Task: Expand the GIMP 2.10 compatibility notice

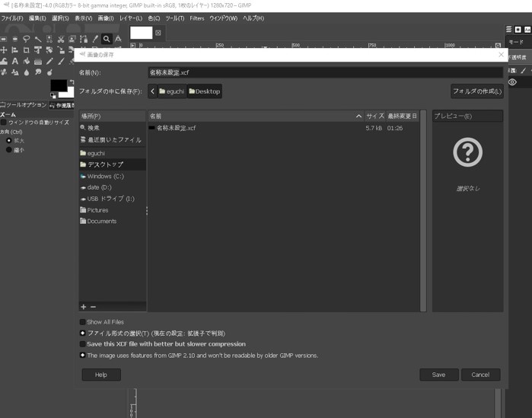Action: pyautogui.click(x=83, y=356)
